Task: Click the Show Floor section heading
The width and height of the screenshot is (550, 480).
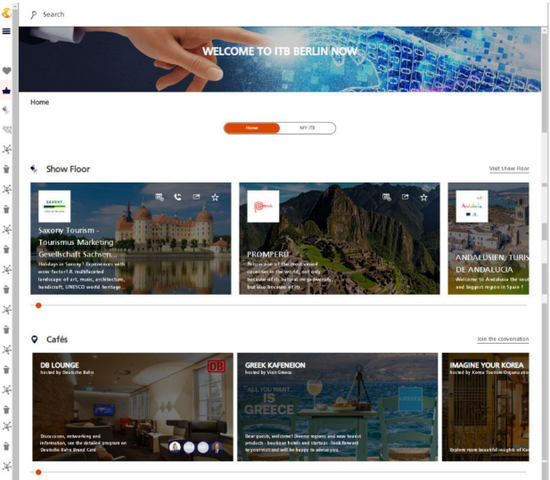Action: [x=68, y=169]
